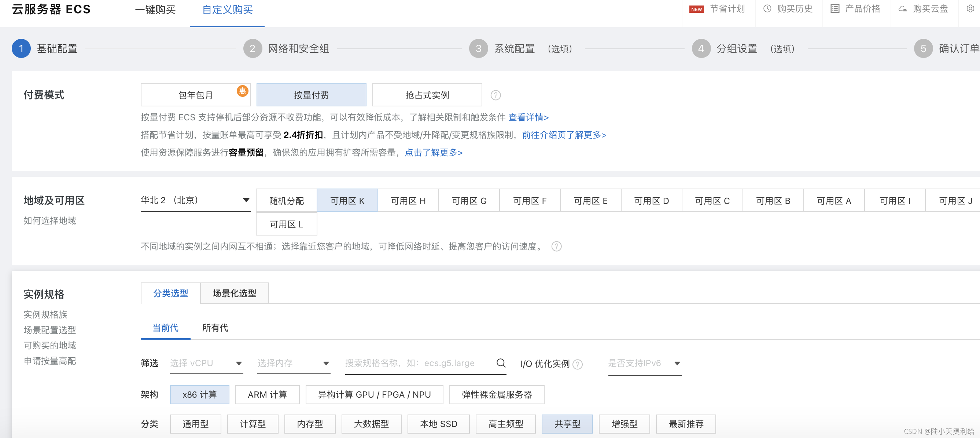Click help icon after region description
Viewport: 980px width, 438px height.
click(556, 247)
